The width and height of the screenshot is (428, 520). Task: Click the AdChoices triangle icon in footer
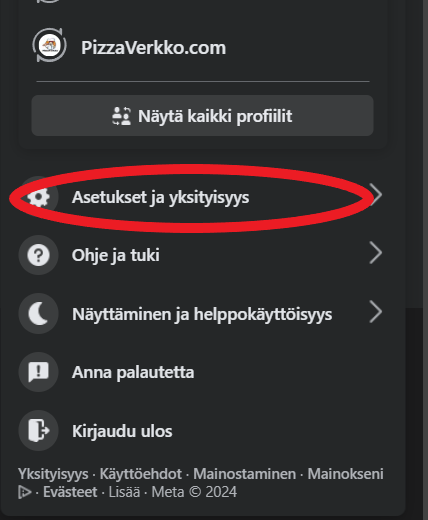pyautogui.click(x=25, y=492)
